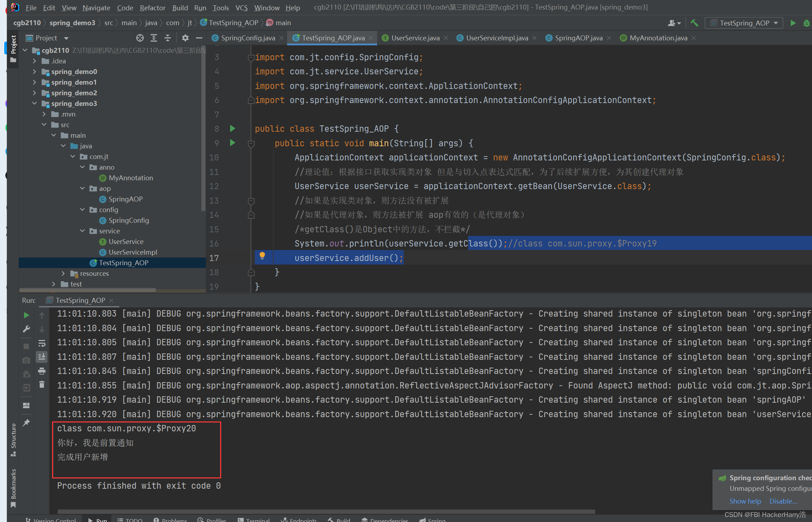
Task: Click the Disable... link in notification
Action: 783,501
